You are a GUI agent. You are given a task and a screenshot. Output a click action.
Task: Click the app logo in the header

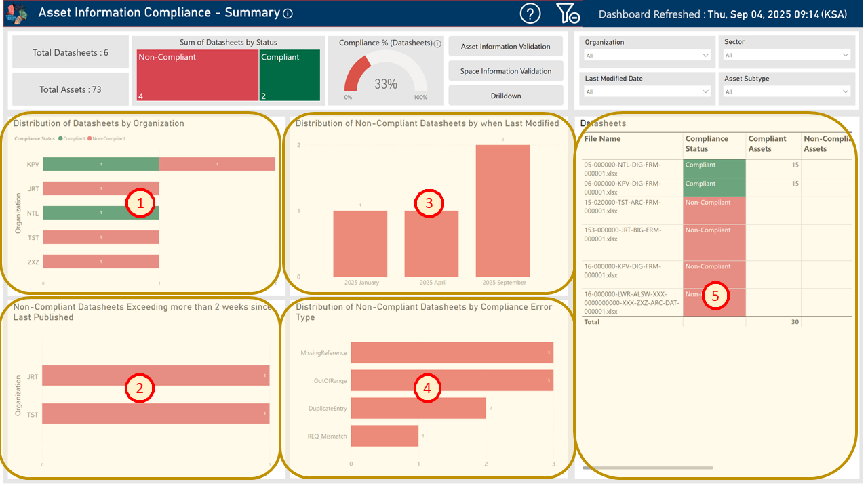coord(17,13)
